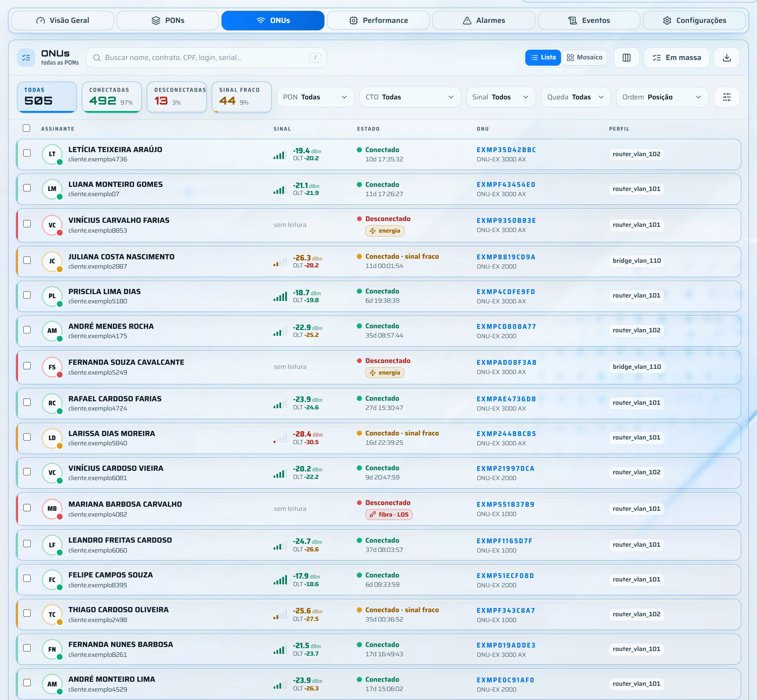Image resolution: width=757 pixels, height=700 pixels.
Task: Click the magnifier search icon
Action: click(97, 58)
